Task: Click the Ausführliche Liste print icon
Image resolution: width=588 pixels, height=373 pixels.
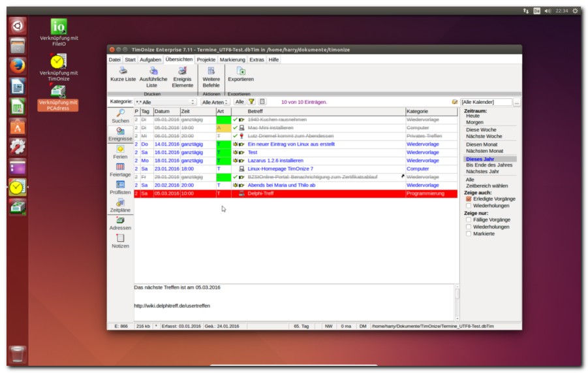Action: coord(153,71)
